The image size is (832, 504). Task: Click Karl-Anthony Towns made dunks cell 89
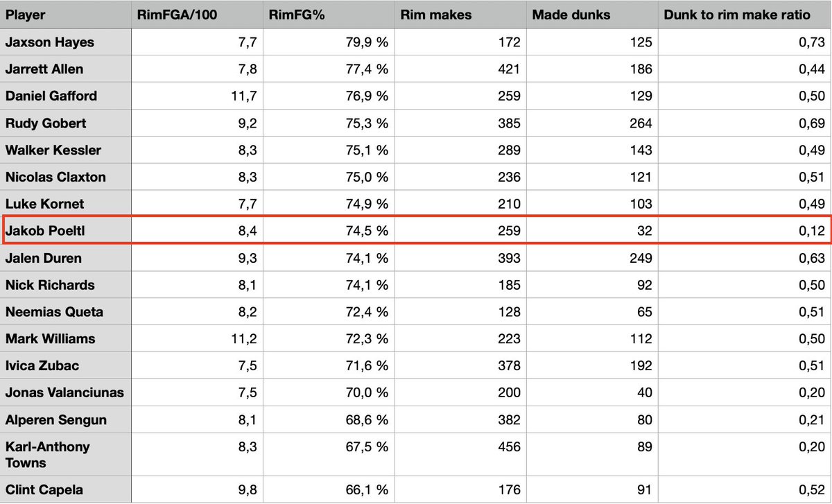[592, 455]
